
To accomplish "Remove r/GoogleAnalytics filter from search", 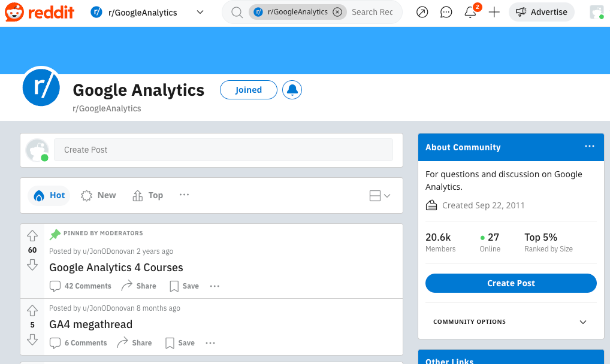I will (337, 12).
